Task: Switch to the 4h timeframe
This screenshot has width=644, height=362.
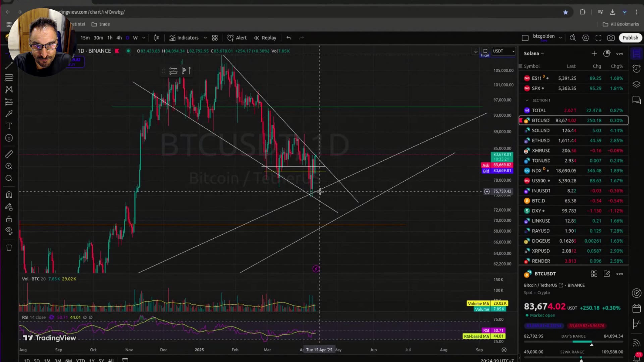Action: [119, 38]
